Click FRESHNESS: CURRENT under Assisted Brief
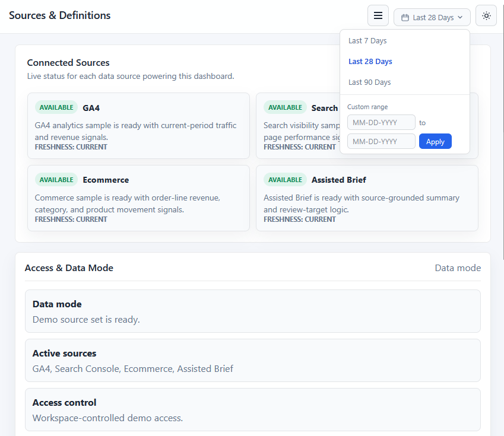 (x=300, y=219)
